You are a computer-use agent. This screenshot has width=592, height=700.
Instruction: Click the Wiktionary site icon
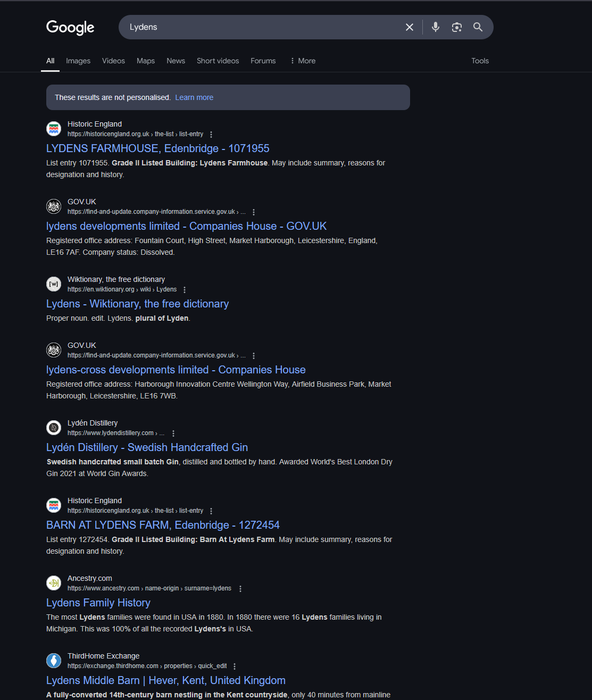[x=54, y=284]
